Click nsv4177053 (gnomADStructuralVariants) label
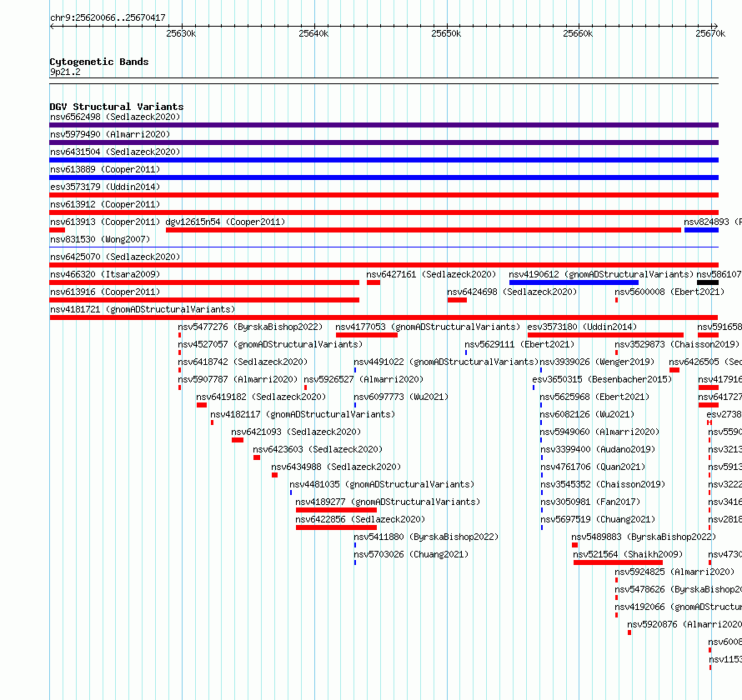The image size is (742, 700). pos(428,327)
